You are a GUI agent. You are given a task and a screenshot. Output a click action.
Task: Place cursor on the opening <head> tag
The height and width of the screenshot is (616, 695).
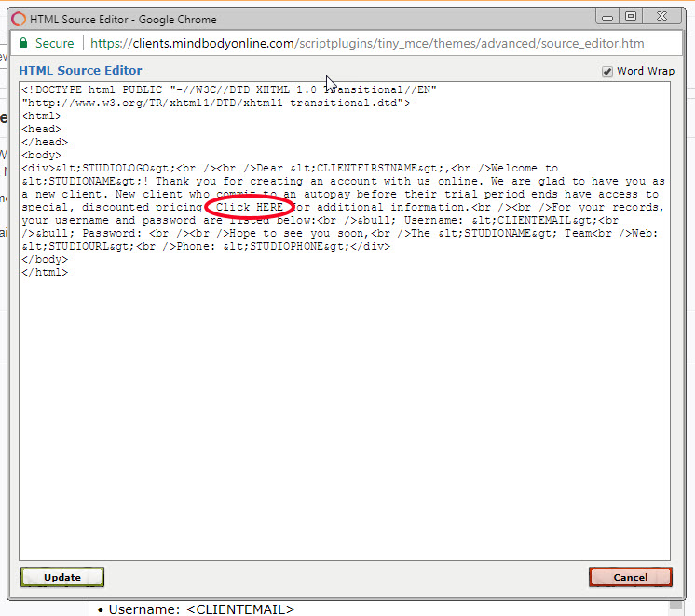click(x=41, y=130)
